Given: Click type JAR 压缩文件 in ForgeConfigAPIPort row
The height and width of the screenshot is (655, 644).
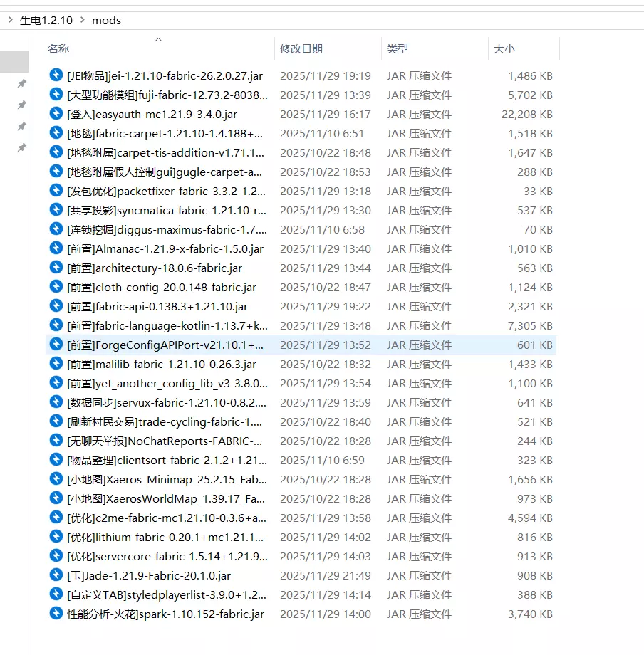Looking at the screenshot, I should 419,345.
